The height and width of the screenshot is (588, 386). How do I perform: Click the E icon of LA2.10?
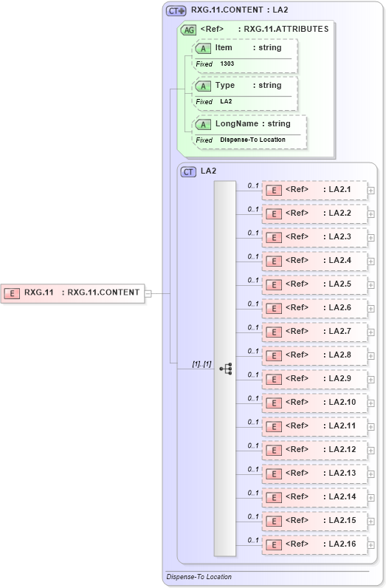pyautogui.click(x=274, y=403)
